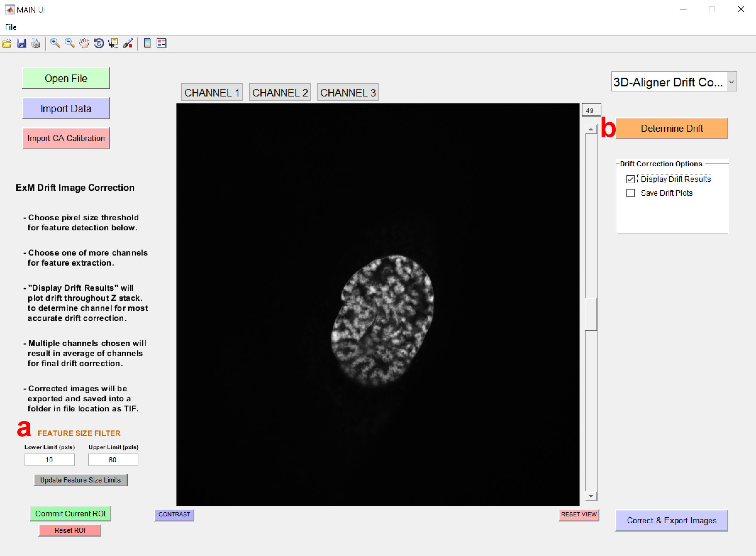Open the File menu
756x556 pixels.
pos(11,27)
